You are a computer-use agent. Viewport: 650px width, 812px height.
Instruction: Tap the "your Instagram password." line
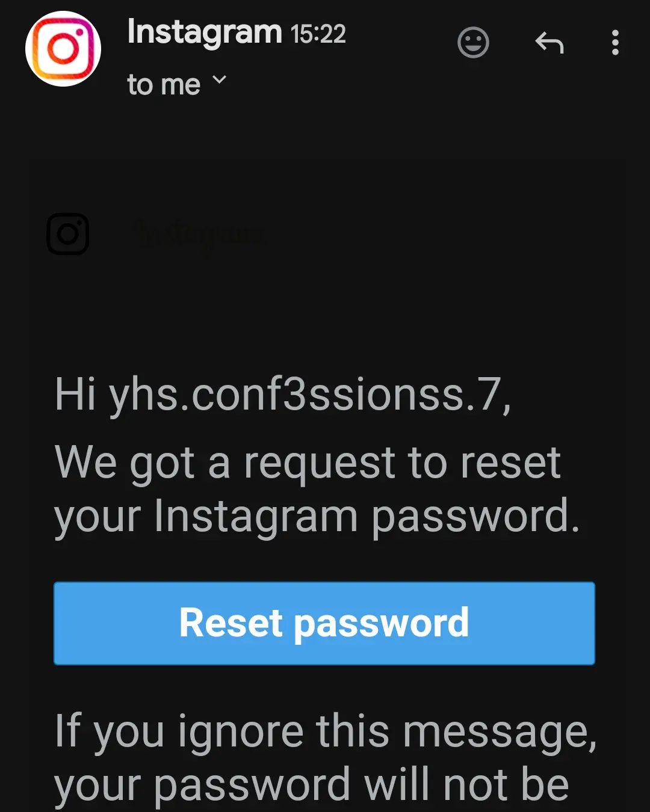point(317,517)
